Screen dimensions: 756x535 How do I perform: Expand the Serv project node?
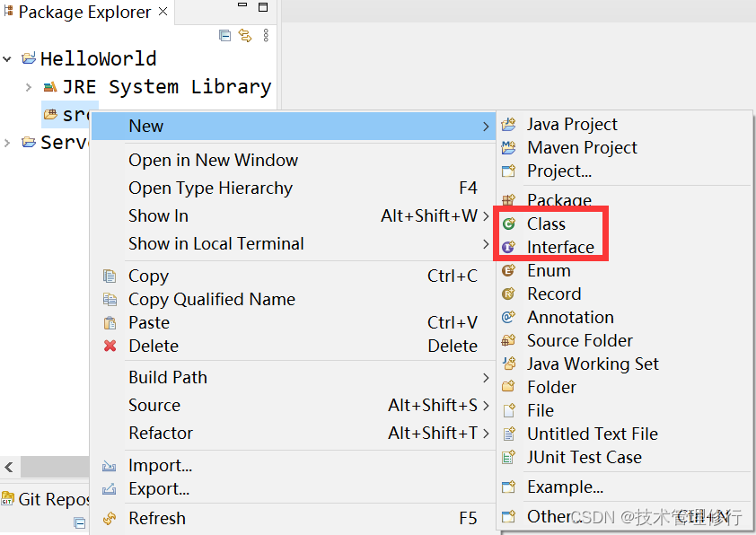pyautogui.click(x=7, y=143)
